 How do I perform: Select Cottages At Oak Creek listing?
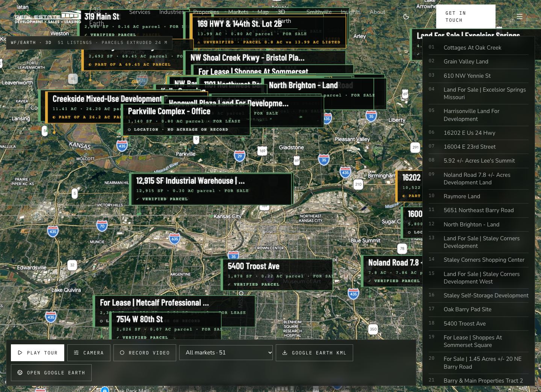tap(479, 48)
